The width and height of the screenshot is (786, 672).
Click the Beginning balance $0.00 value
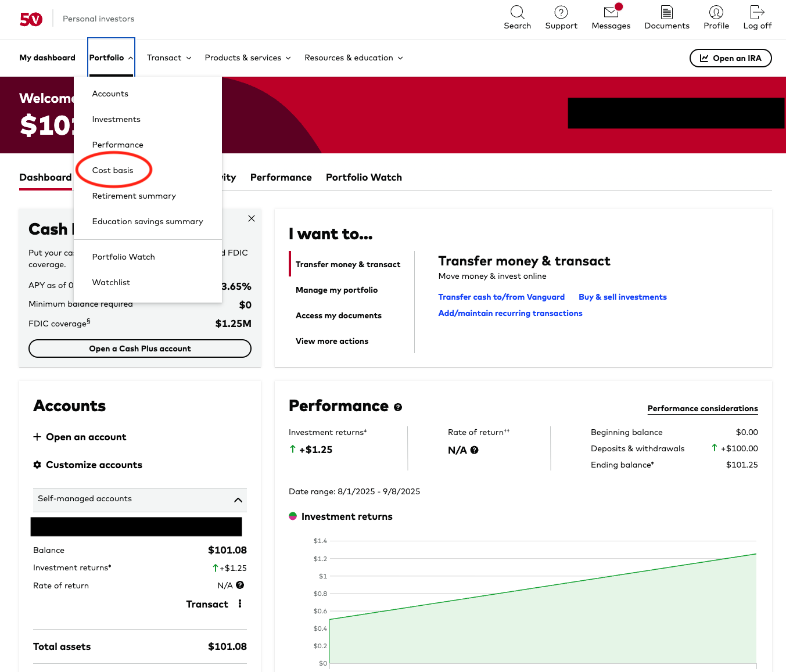pos(746,432)
